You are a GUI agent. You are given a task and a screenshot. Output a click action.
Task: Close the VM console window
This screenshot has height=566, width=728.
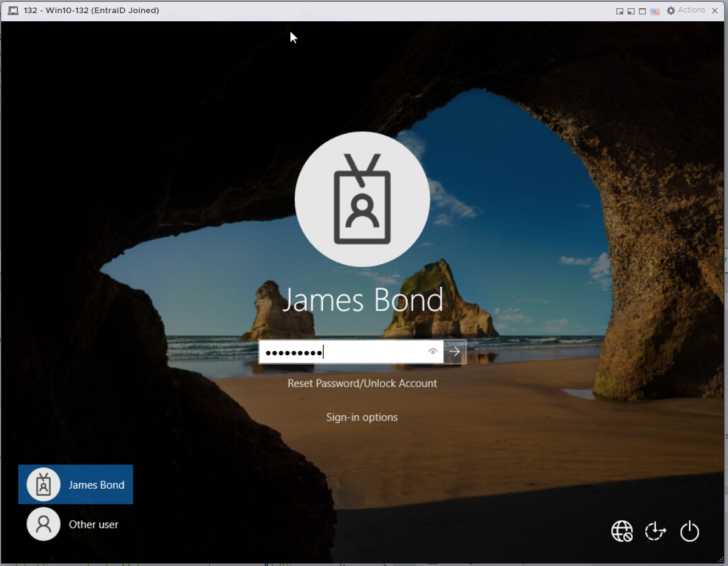click(x=715, y=11)
